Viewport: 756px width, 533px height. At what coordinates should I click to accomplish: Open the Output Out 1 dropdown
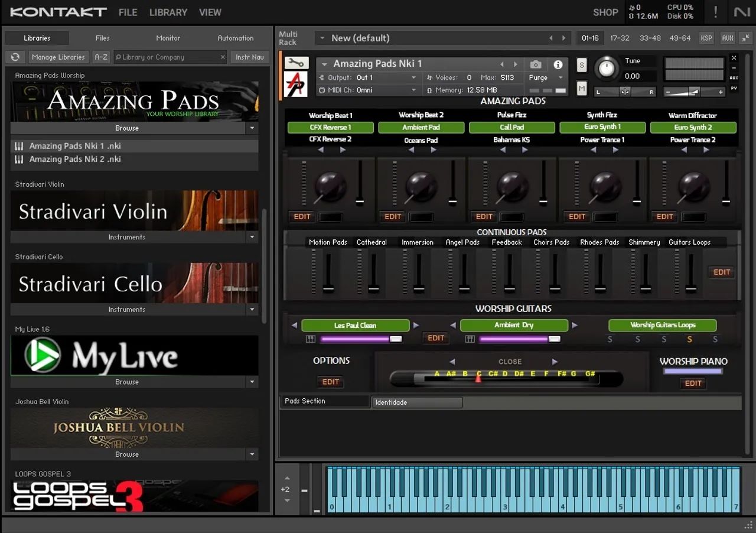point(367,77)
